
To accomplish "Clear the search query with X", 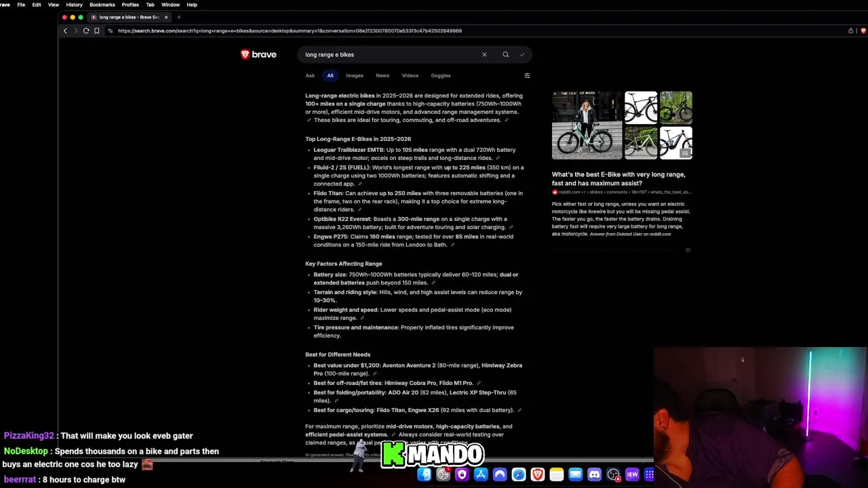I will (x=484, y=54).
